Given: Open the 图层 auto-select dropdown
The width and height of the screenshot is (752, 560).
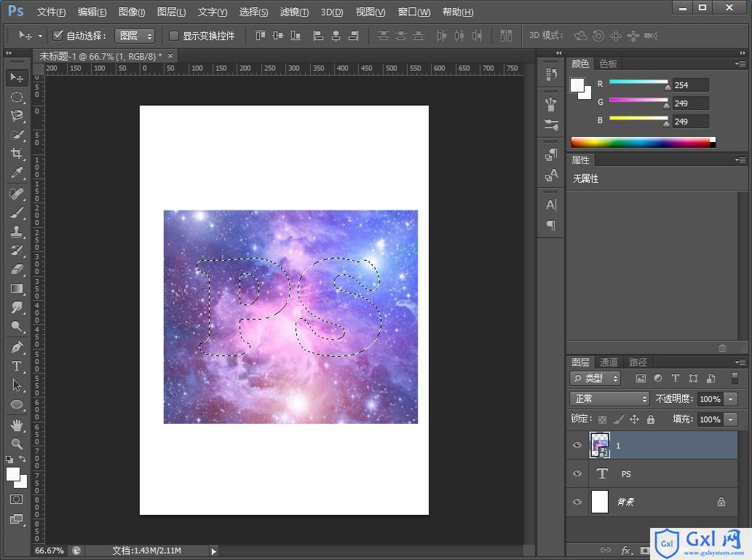Looking at the screenshot, I should pyautogui.click(x=134, y=36).
